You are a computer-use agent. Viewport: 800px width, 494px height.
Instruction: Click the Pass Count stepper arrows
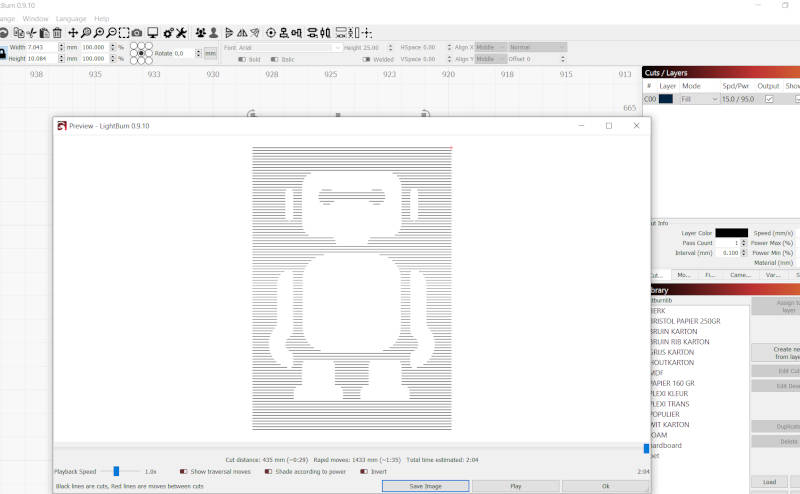pos(743,243)
